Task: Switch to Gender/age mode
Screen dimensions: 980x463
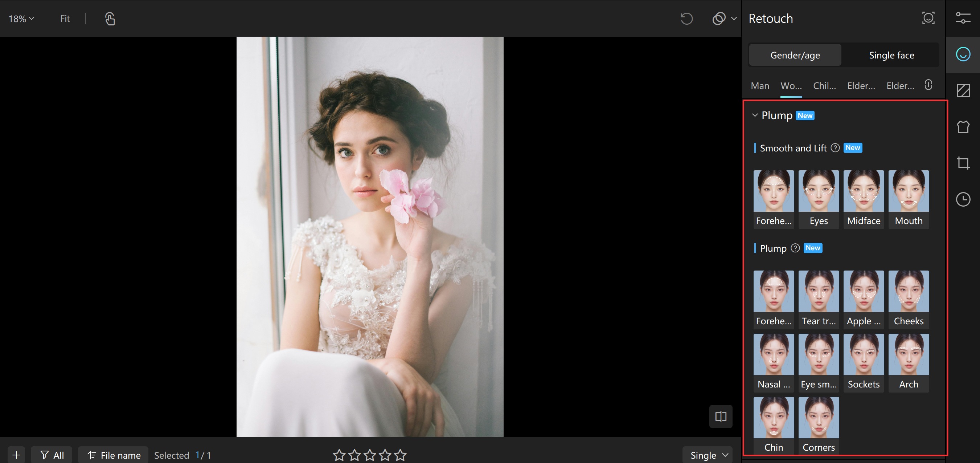Action: [795, 55]
